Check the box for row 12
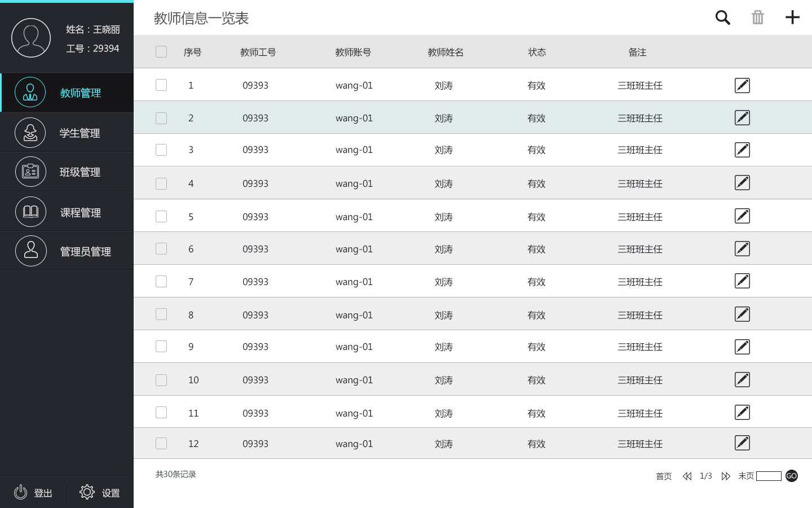 161,443
